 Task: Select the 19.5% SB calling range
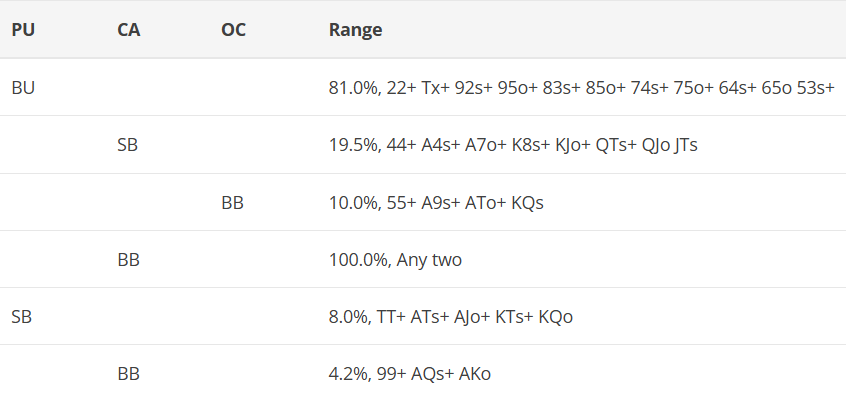513,145
